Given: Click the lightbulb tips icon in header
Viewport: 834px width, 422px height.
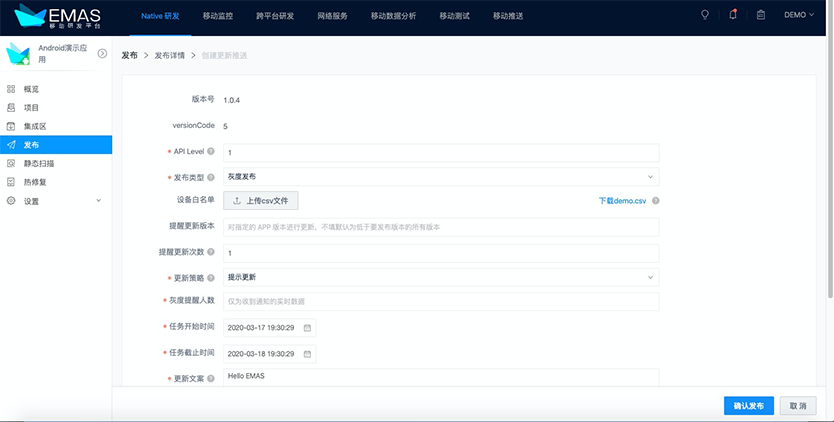Looking at the screenshot, I should tap(705, 15).
